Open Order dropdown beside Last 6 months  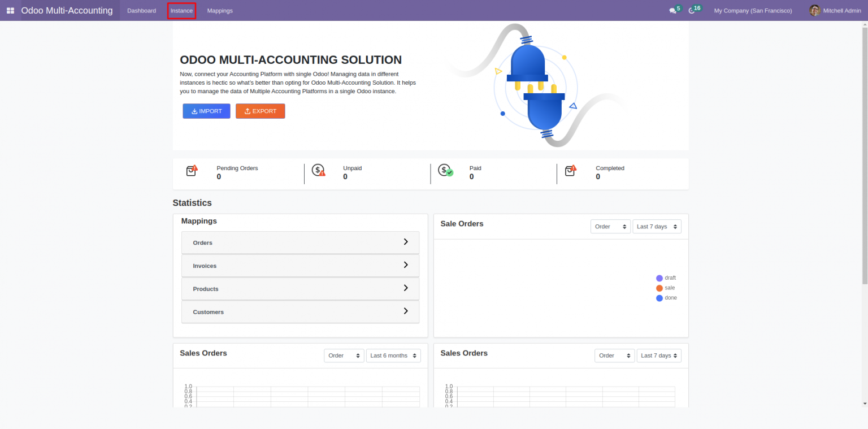344,356
